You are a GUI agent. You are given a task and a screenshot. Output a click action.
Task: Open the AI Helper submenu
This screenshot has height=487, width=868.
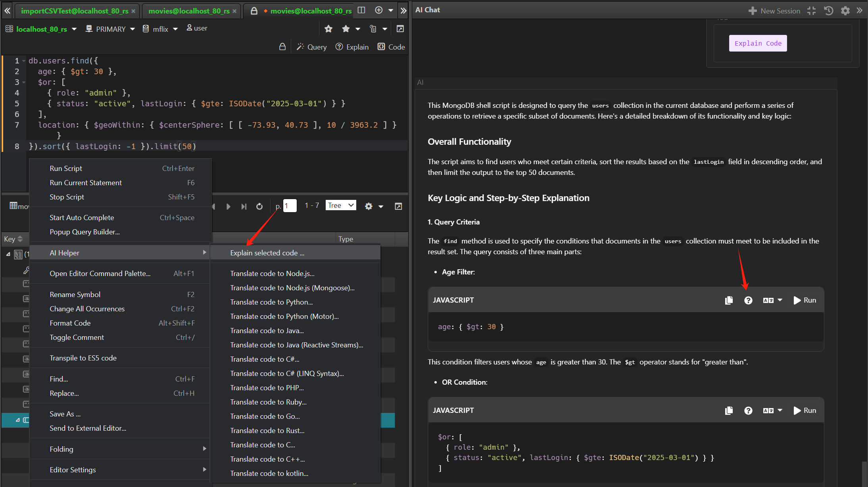click(x=121, y=253)
